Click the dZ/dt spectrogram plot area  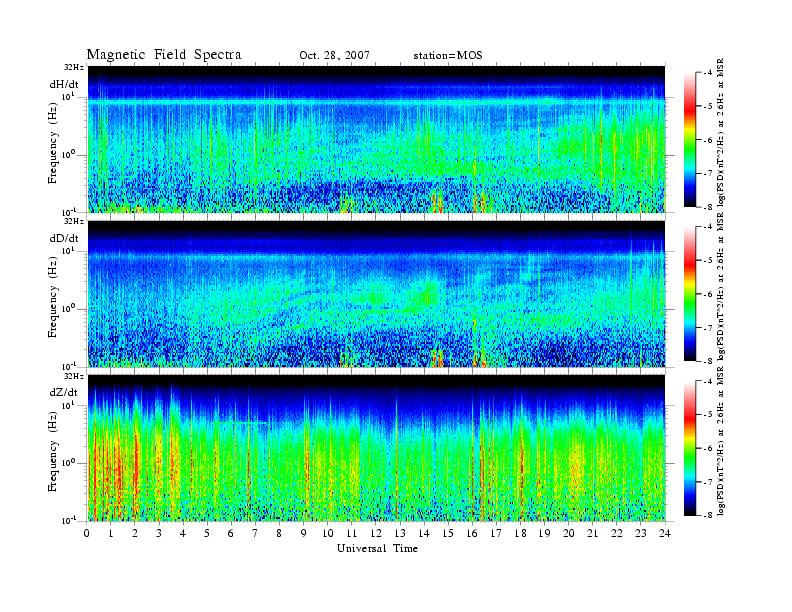tap(376, 447)
